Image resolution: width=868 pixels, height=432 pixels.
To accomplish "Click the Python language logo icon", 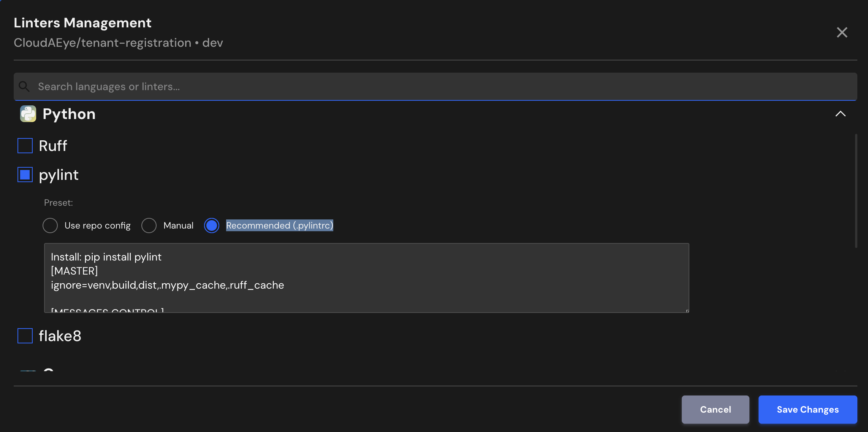I will point(28,114).
